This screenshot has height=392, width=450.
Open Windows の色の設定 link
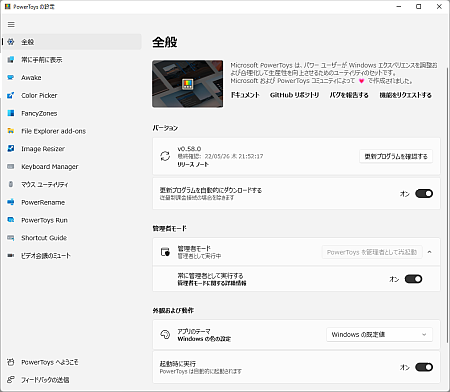pyautogui.click(x=204, y=339)
